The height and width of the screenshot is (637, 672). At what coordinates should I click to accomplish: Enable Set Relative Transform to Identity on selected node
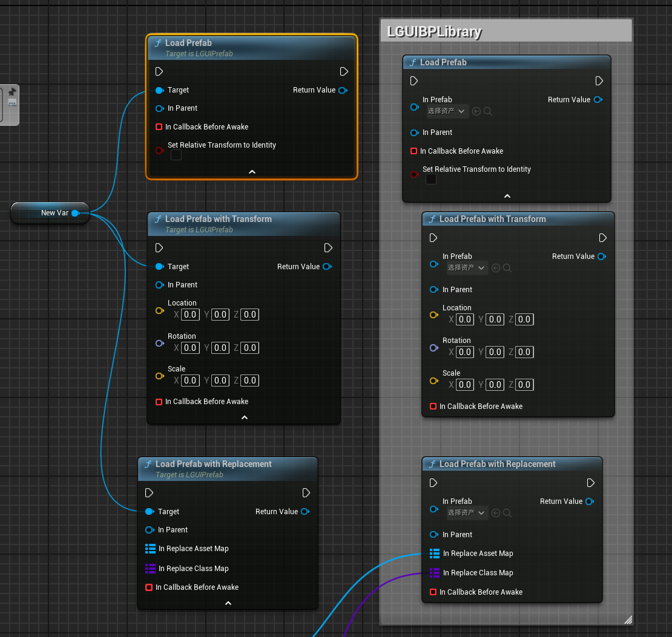coord(176,155)
